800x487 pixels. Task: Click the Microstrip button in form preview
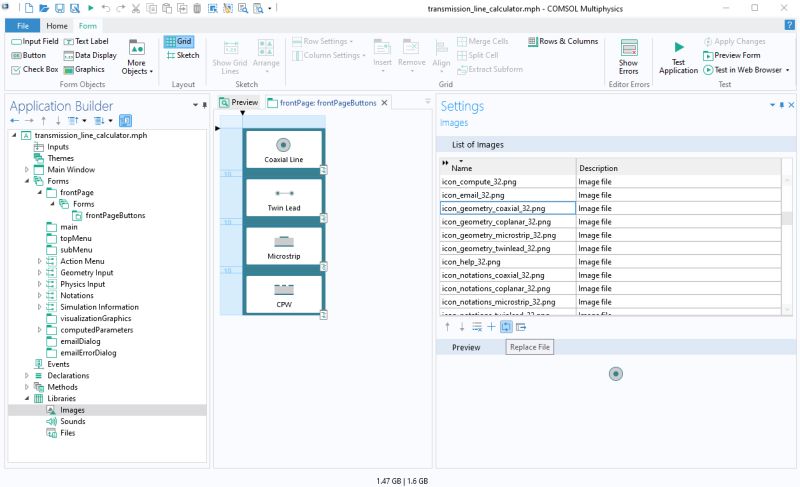[284, 246]
